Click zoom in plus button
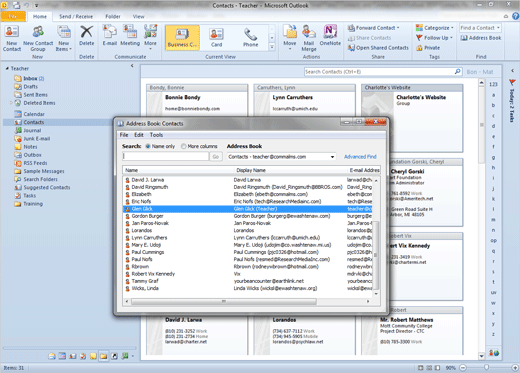 (515, 368)
